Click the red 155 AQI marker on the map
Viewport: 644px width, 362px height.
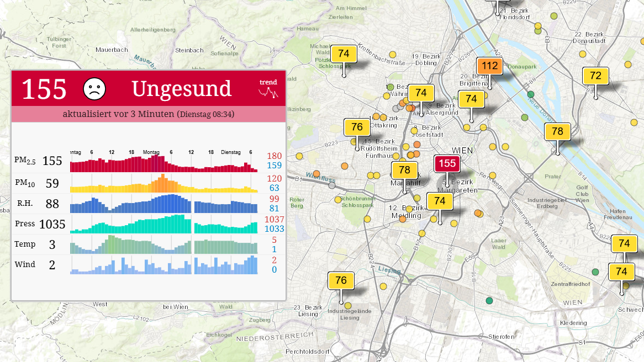447,163
